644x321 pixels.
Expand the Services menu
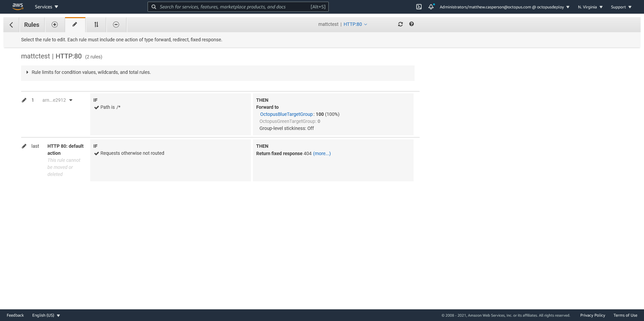[x=46, y=7]
